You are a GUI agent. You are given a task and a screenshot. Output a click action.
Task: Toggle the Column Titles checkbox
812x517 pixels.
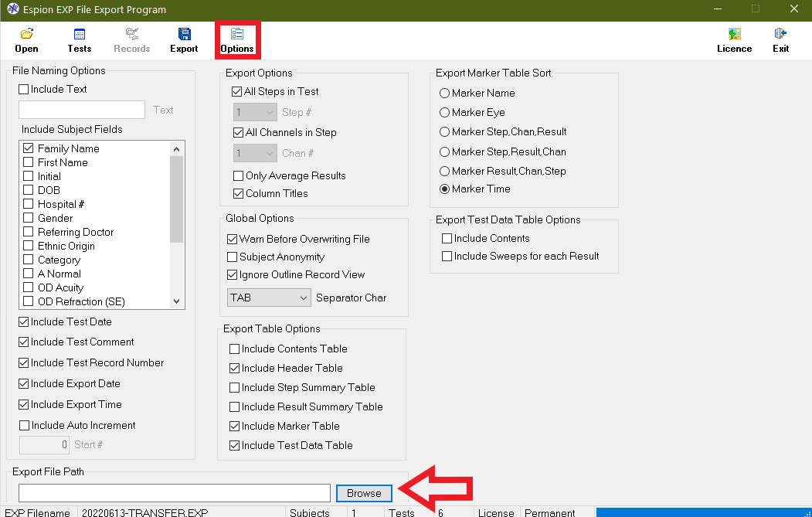click(238, 193)
